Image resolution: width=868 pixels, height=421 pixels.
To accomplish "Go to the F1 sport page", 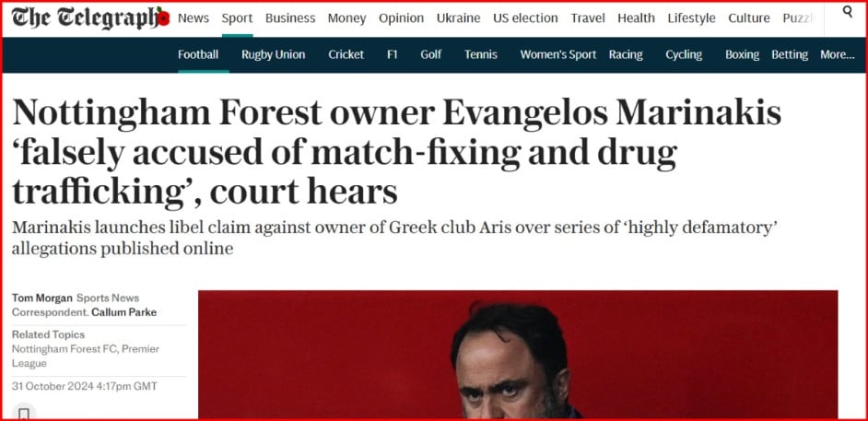I will pos(393,54).
